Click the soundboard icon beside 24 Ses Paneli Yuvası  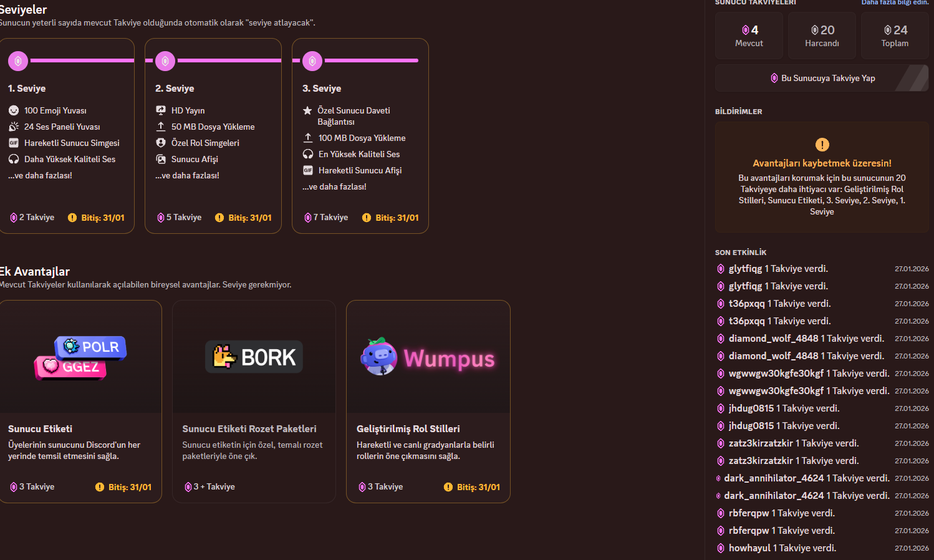(14, 127)
